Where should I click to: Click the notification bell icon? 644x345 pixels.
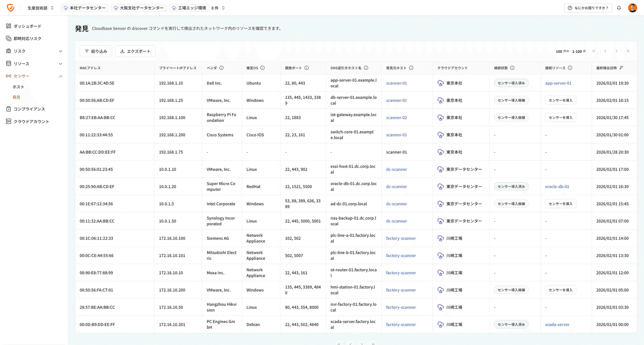click(619, 8)
